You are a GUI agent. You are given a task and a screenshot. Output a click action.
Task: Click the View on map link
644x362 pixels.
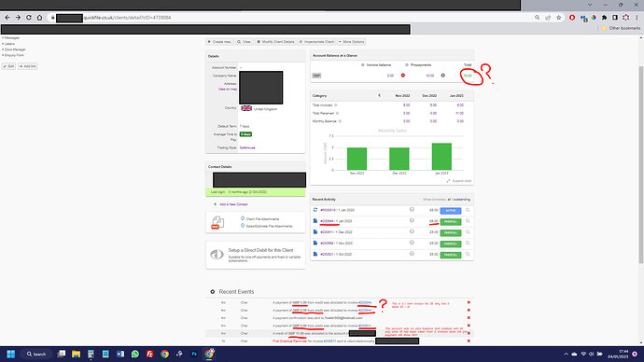228,89
